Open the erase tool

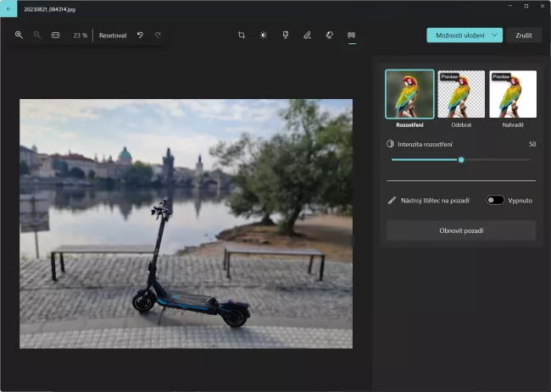(330, 36)
